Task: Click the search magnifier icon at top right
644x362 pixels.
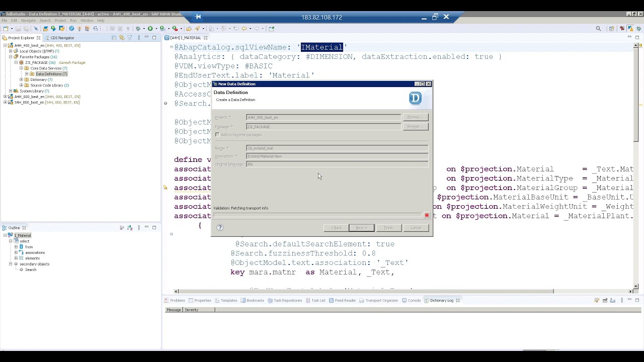Action: (598, 29)
